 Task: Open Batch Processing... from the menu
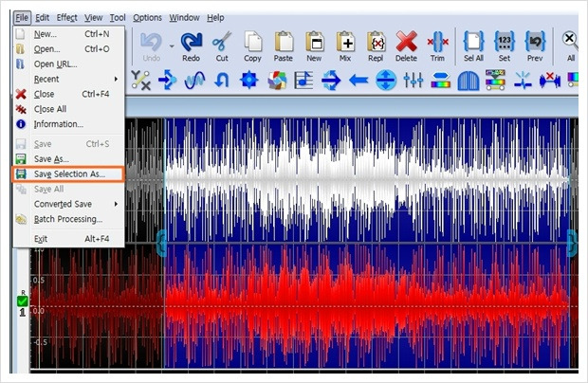coord(68,219)
